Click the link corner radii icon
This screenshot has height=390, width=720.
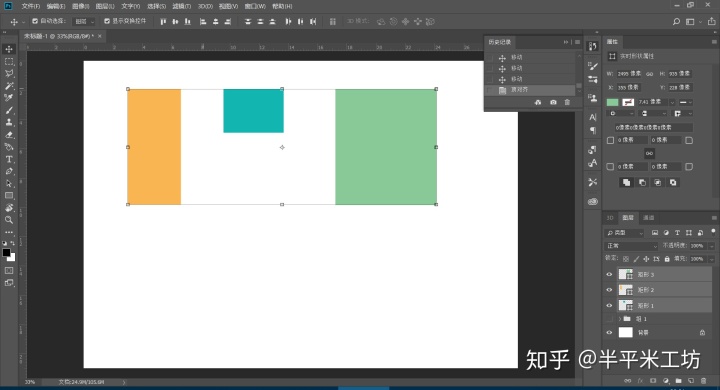[649, 153]
